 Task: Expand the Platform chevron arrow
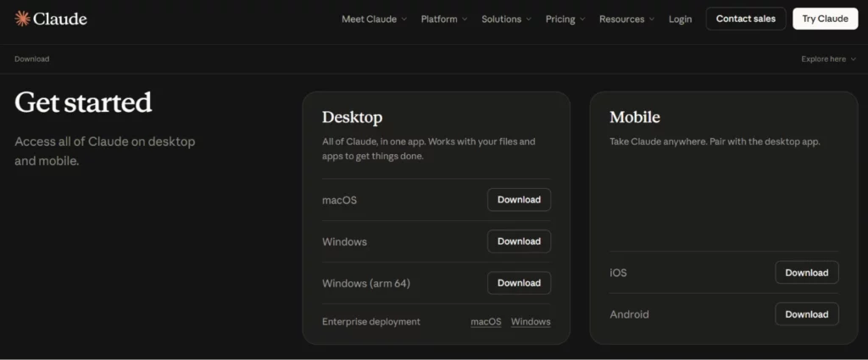(465, 19)
